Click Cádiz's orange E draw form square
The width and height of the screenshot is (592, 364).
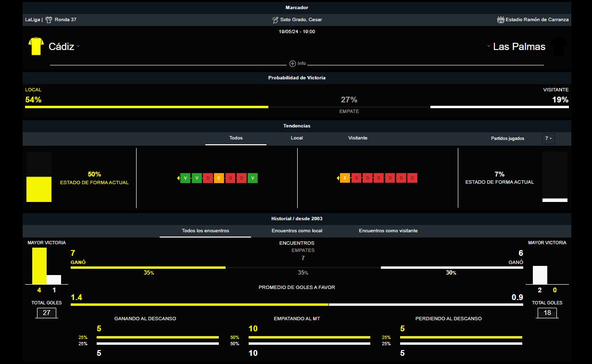tap(219, 178)
